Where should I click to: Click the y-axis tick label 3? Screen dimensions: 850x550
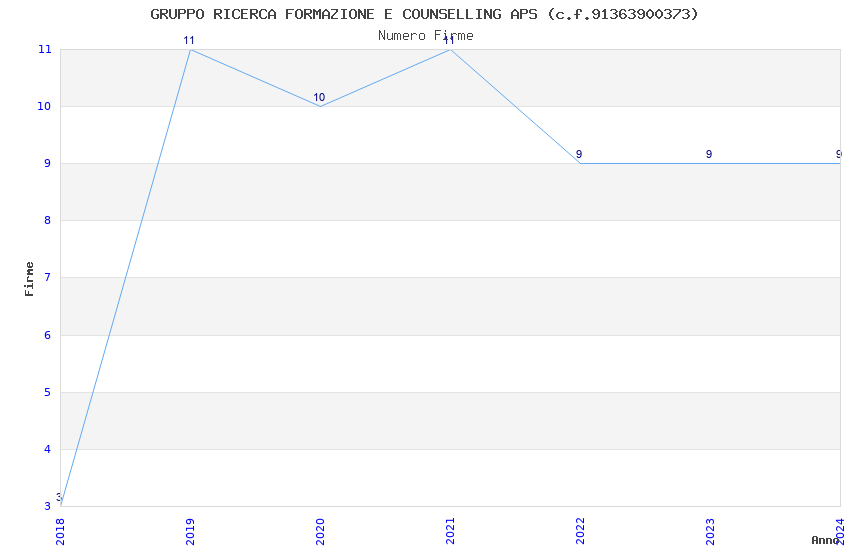48,506
